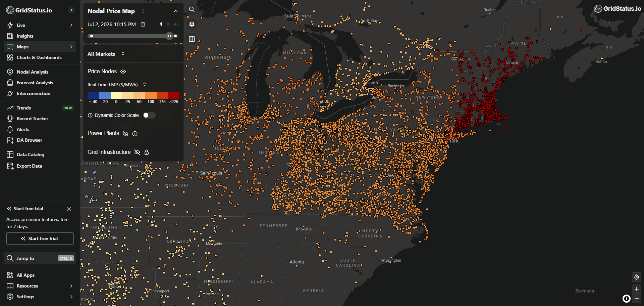The height and width of the screenshot is (306, 644).
Task: Collapse the left sidebar using chevron button
Action: [71, 10]
